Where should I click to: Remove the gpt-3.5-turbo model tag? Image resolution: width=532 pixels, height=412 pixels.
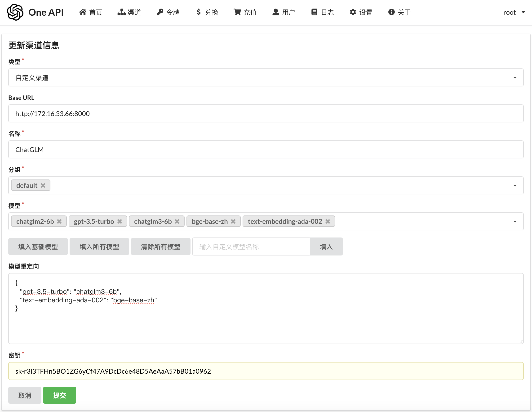pos(120,221)
